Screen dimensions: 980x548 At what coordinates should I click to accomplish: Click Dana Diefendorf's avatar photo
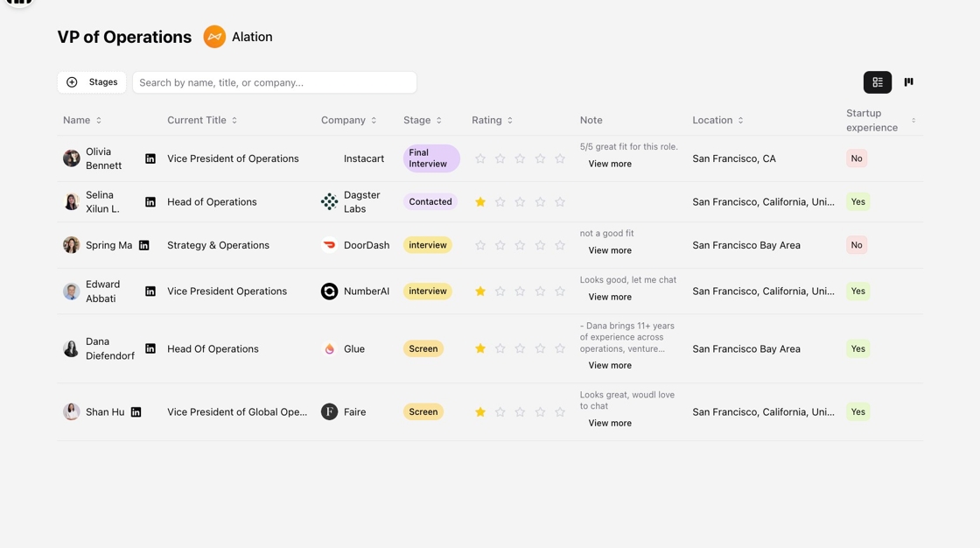coord(71,348)
